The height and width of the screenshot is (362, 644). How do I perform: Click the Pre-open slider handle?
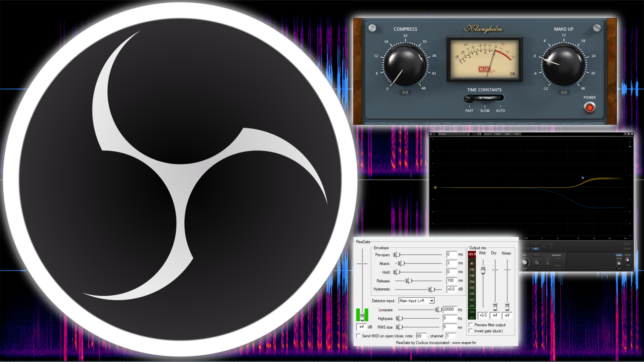tap(396, 255)
